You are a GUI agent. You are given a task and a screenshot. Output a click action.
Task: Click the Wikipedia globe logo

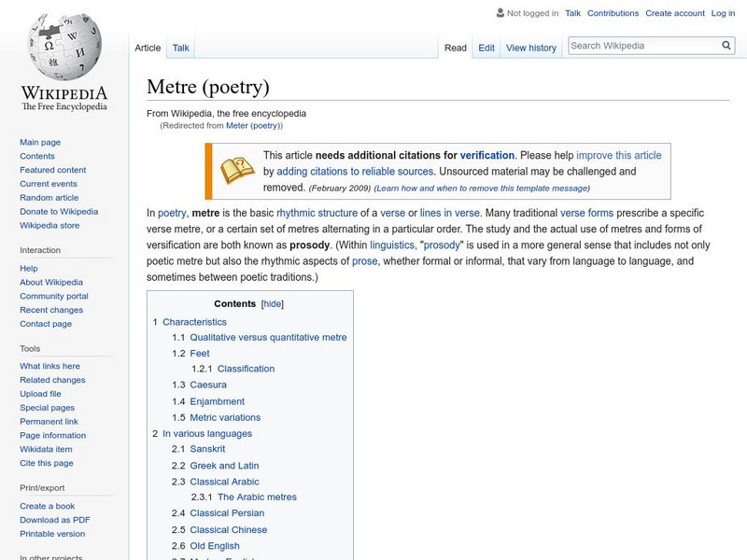click(64, 47)
